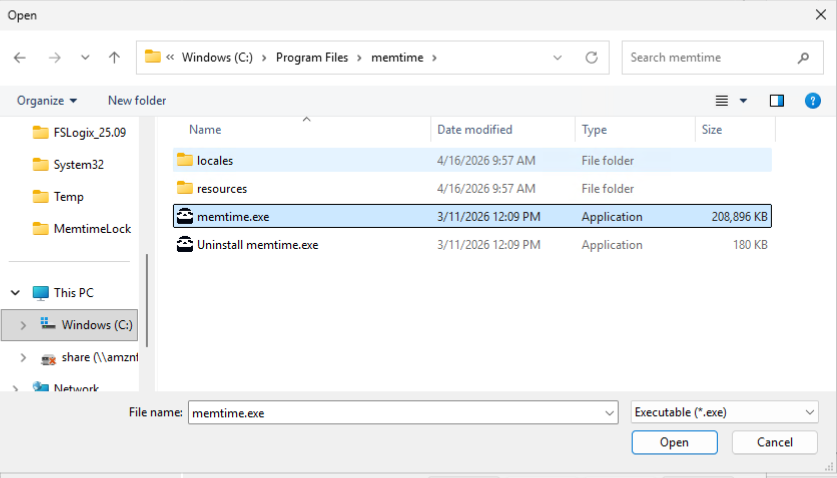Select the memtime.exe file name

click(x=233, y=217)
